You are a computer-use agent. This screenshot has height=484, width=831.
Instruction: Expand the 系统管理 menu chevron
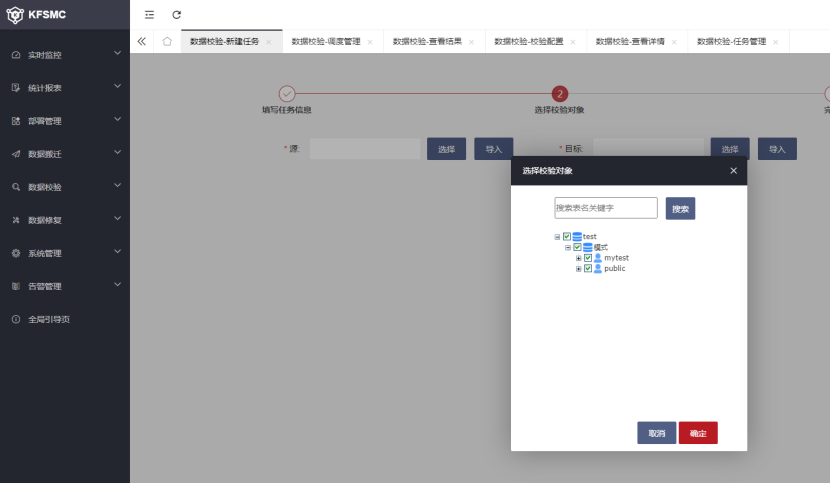coord(118,251)
